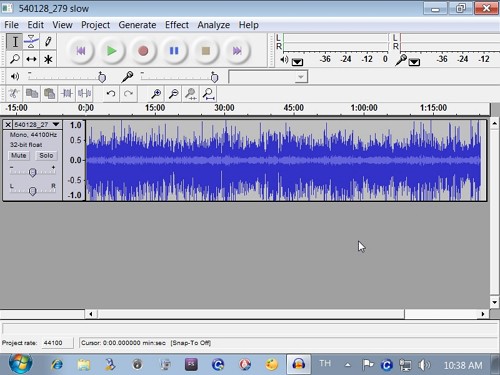
Task: Open the input source combo box
Action: pyautogui.click(x=268, y=77)
